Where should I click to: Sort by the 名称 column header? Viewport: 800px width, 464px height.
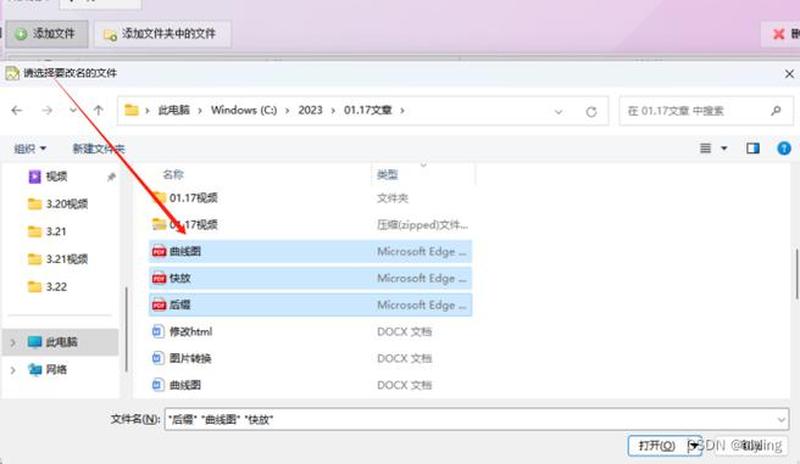173,175
